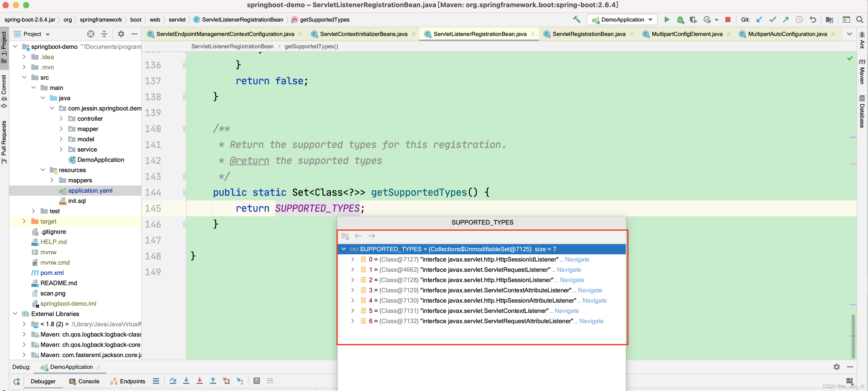Open the DemoApplication run configuration dropdown
The image size is (868, 391).
(x=622, y=20)
